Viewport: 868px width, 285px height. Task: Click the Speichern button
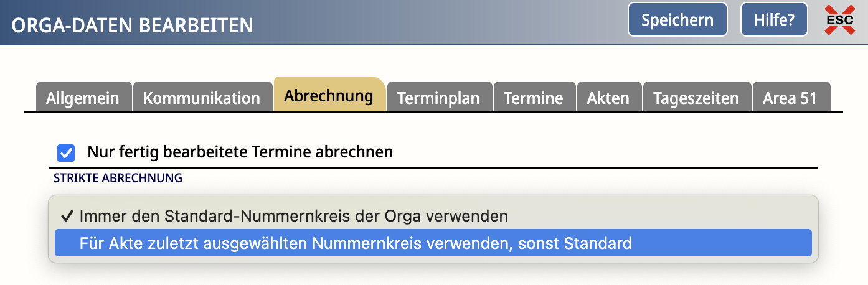677,20
